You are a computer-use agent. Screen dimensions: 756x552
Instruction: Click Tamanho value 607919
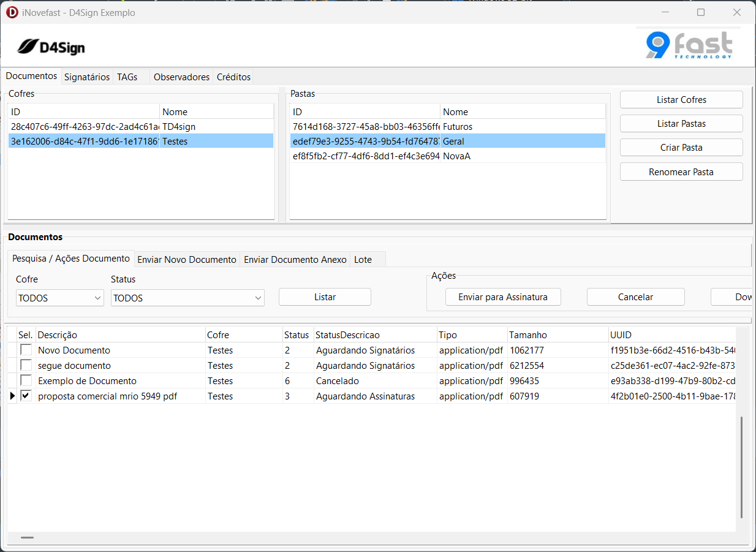[x=558, y=396]
